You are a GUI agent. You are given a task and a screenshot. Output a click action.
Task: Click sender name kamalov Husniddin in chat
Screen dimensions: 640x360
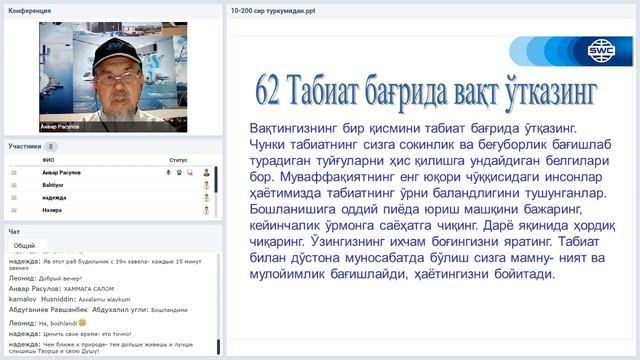click(42, 300)
